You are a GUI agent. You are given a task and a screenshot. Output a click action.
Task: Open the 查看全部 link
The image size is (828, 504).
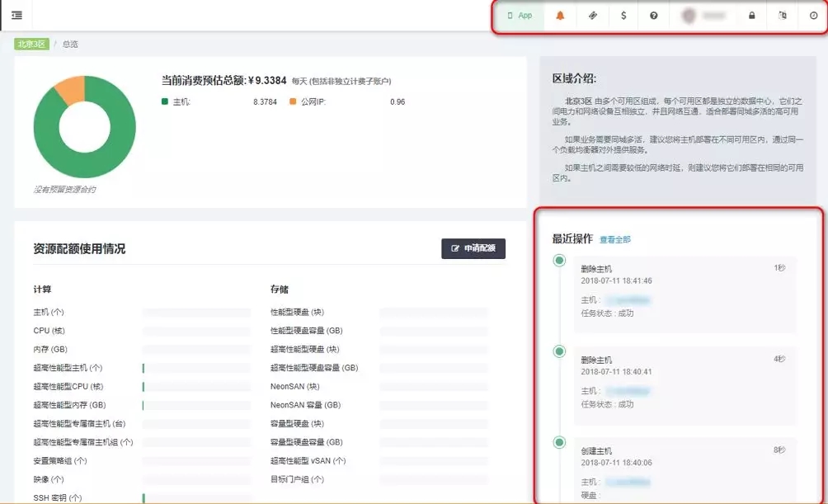point(615,239)
